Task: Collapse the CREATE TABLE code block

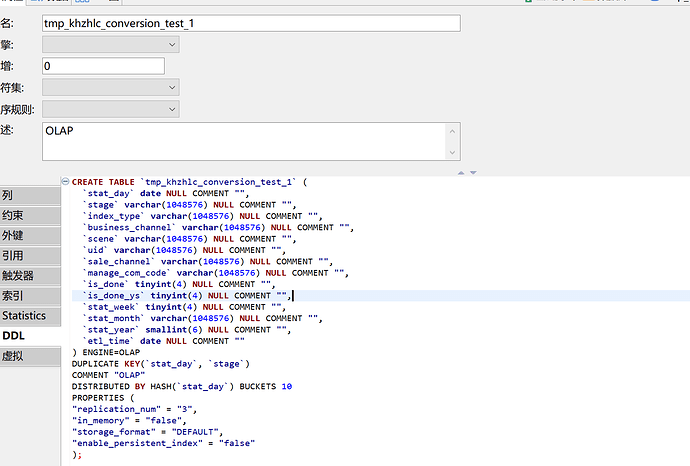Action: 65,181
